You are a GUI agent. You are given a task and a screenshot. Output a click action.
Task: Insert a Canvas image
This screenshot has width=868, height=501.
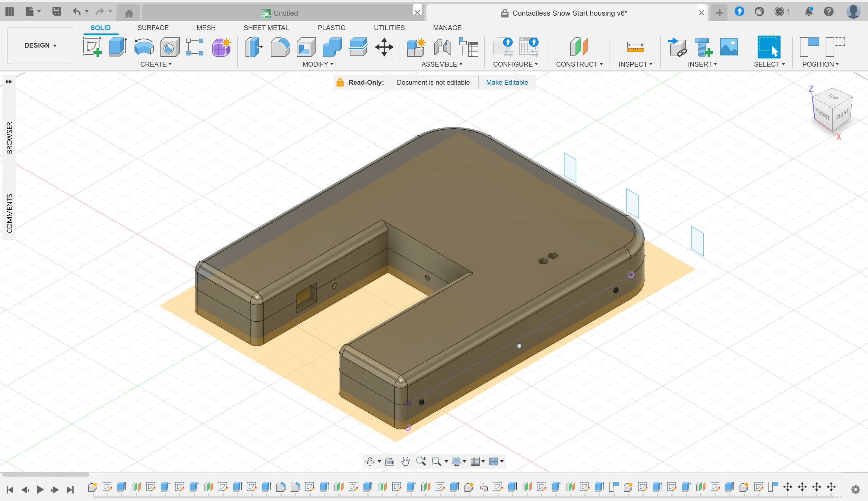pos(729,47)
